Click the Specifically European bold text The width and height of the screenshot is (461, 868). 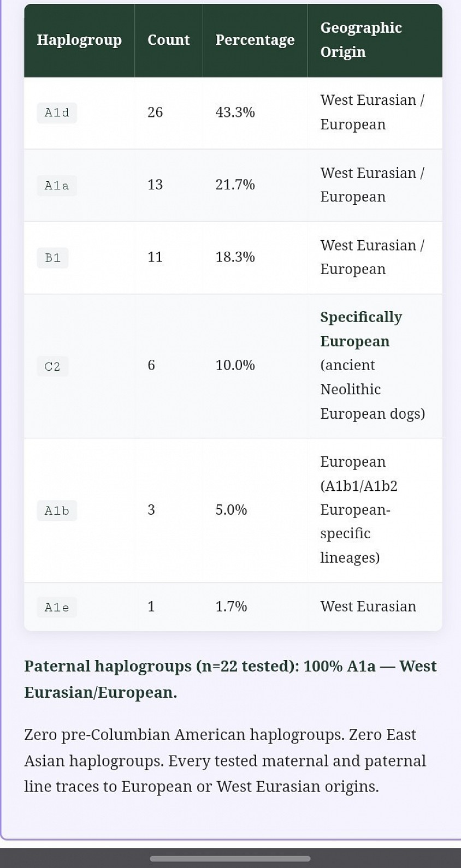(x=361, y=329)
